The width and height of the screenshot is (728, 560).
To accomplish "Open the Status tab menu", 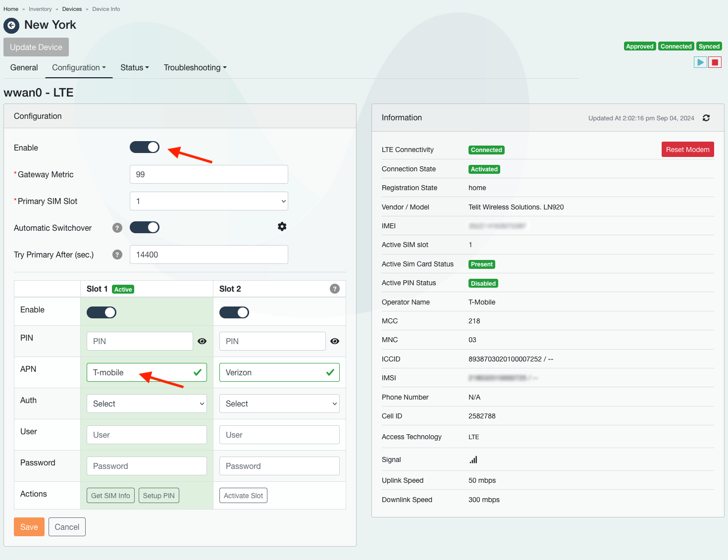I will (x=134, y=68).
